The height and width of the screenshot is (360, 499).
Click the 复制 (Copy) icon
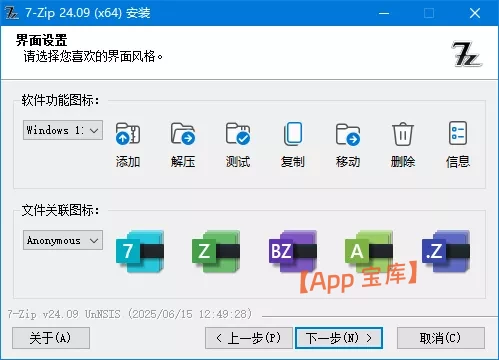293,134
